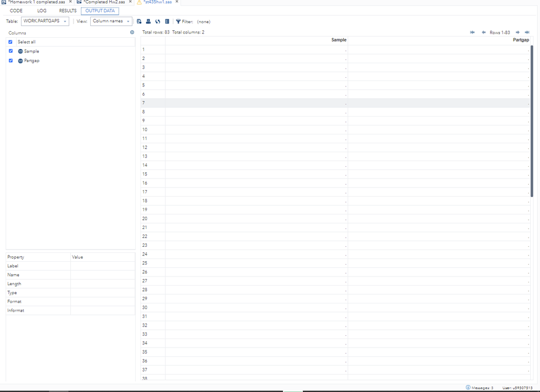Image resolution: width=540 pixels, height=392 pixels.
Task: Click the Total rows: 83 text
Action: (156, 32)
